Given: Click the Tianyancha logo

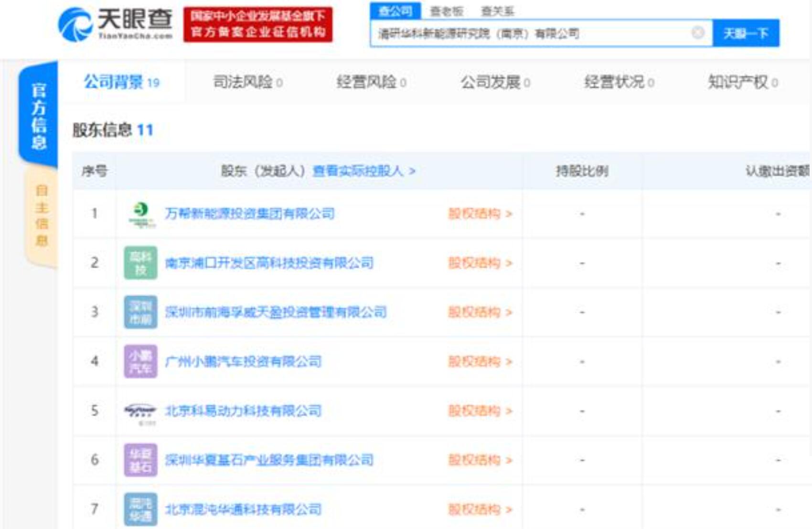Looking at the screenshot, I should [x=115, y=24].
